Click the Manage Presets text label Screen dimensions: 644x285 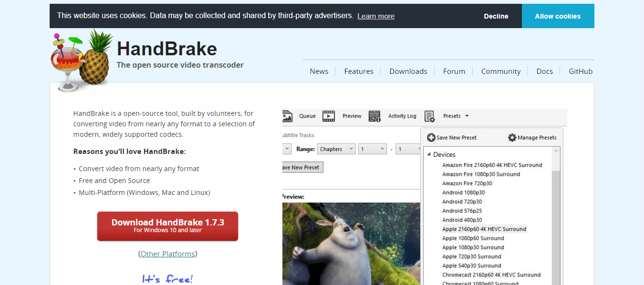(x=537, y=137)
